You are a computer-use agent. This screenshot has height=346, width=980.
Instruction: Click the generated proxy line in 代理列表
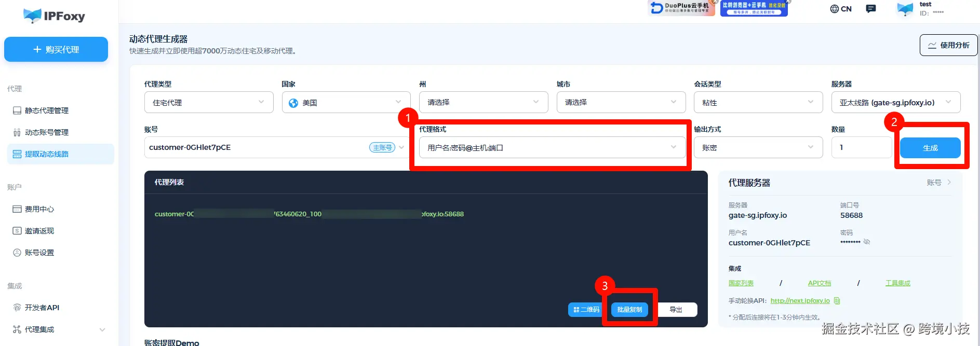(x=309, y=214)
